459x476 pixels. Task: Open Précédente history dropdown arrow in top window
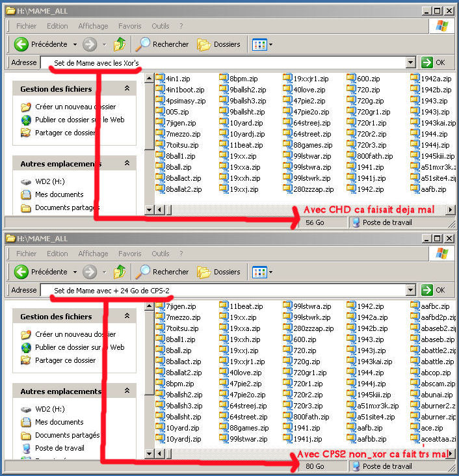pos(75,45)
